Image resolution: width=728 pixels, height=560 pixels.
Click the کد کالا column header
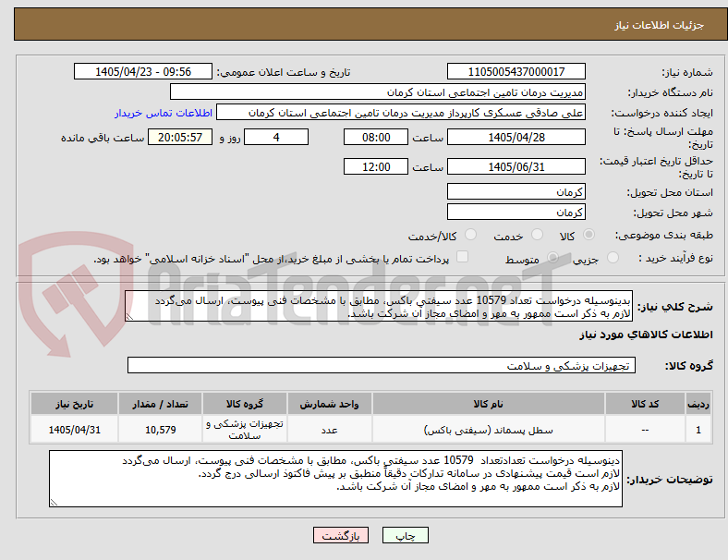tap(645, 404)
